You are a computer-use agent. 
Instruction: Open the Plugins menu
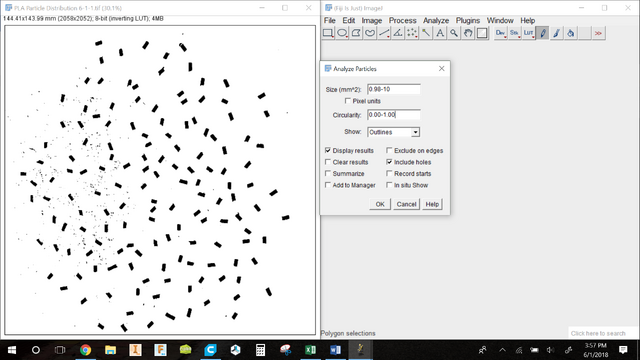pyautogui.click(x=468, y=20)
